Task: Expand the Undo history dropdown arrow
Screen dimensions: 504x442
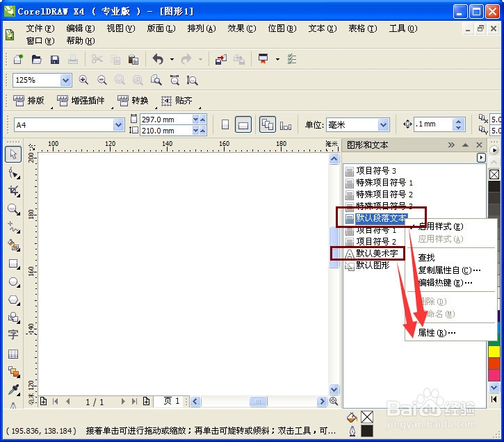Action: pos(172,60)
